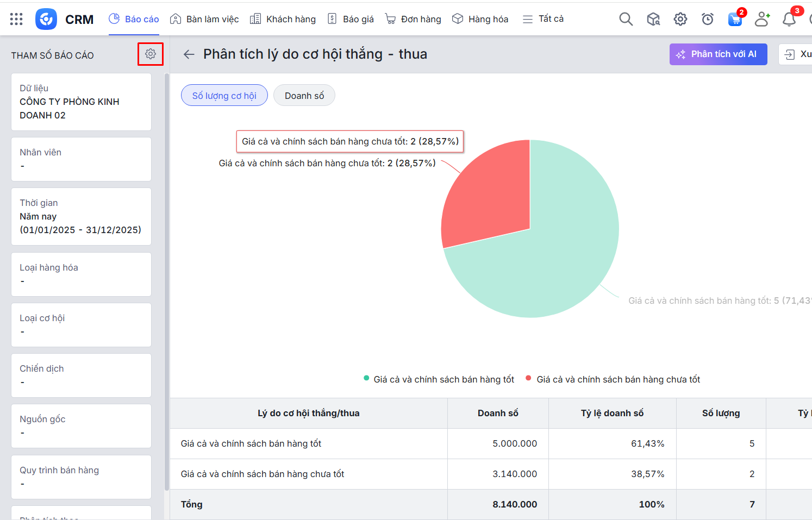
Task: Click the back arrow beside report title
Action: point(189,54)
